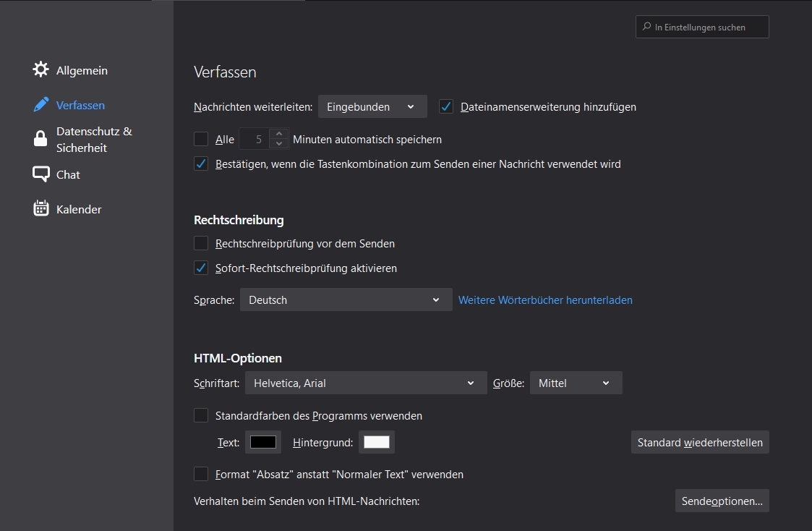
Task: Enable Standardfarben des Programms verwenden
Action: pyautogui.click(x=201, y=416)
